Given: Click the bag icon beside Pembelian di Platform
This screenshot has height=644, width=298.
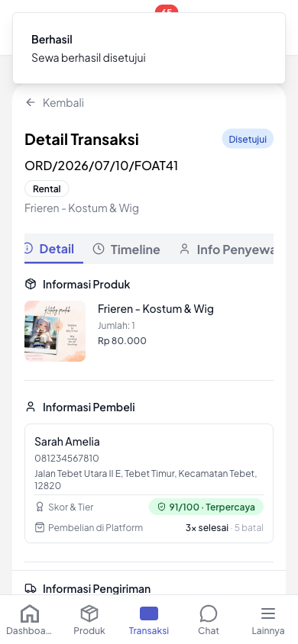Looking at the screenshot, I should click(x=40, y=527).
